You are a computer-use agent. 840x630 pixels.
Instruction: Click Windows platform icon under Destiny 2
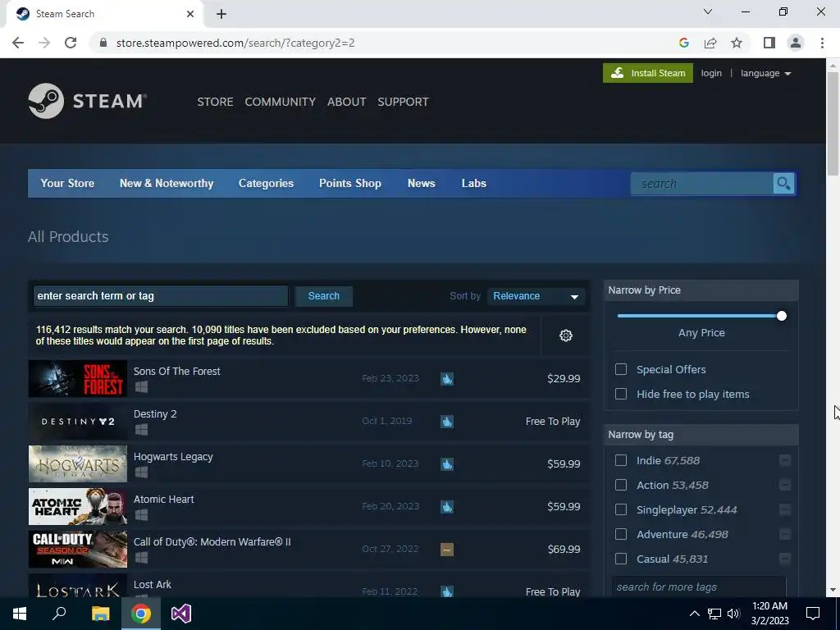(x=141, y=430)
